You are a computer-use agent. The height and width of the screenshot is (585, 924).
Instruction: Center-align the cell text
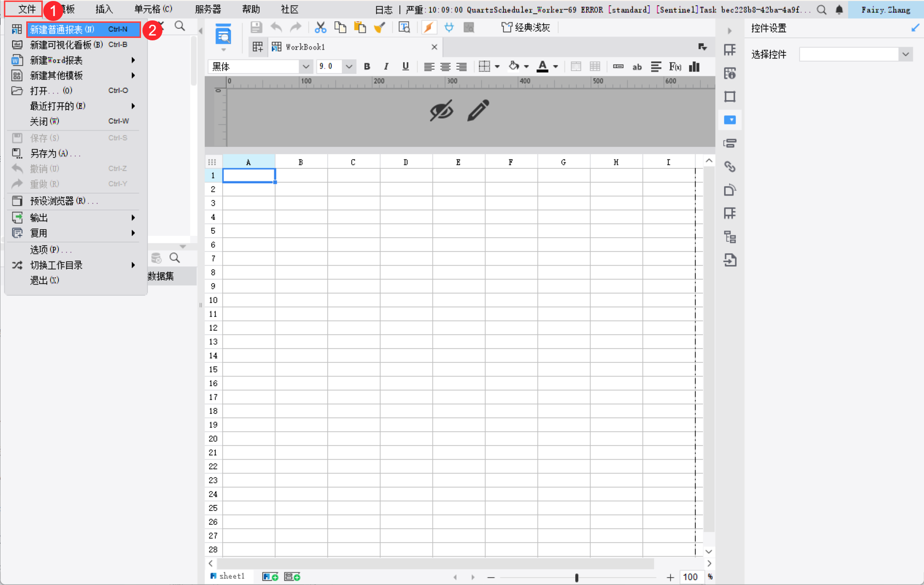coord(445,67)
